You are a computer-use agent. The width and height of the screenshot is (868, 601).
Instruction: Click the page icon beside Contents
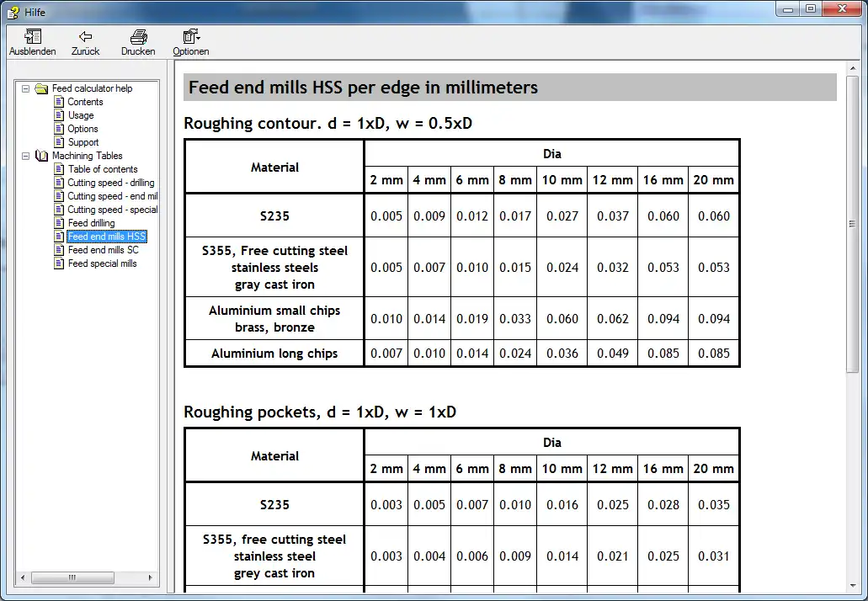coord(59,102)
